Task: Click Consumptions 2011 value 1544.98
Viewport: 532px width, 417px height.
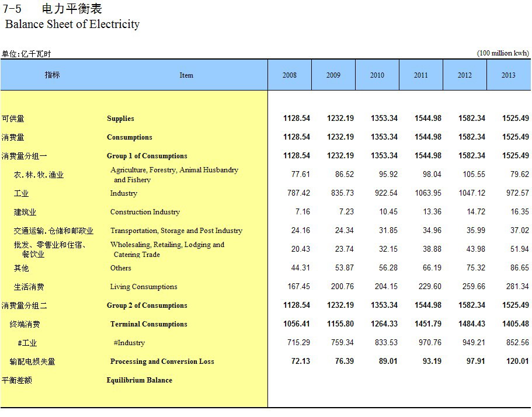Action: [428, 137]
